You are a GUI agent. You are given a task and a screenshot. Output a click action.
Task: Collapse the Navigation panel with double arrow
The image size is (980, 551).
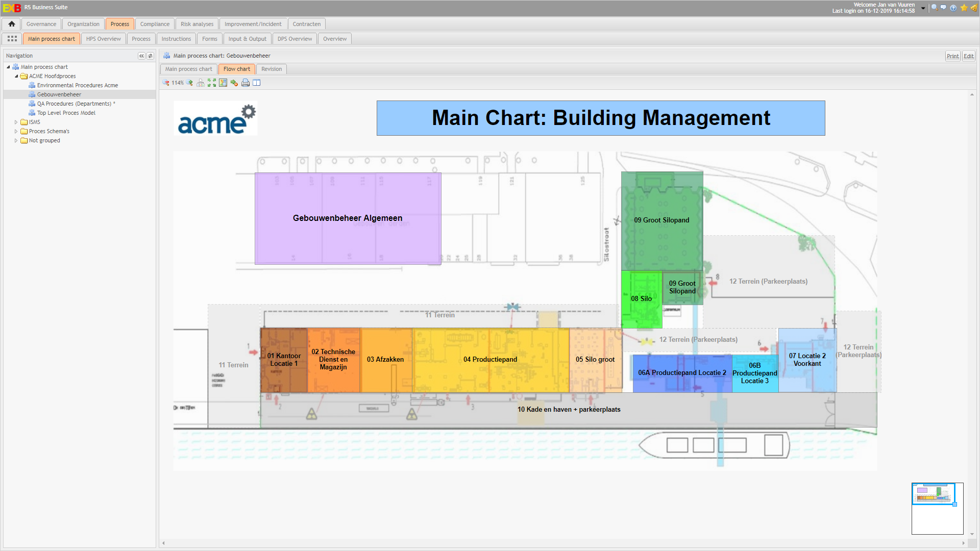[141, 56]
